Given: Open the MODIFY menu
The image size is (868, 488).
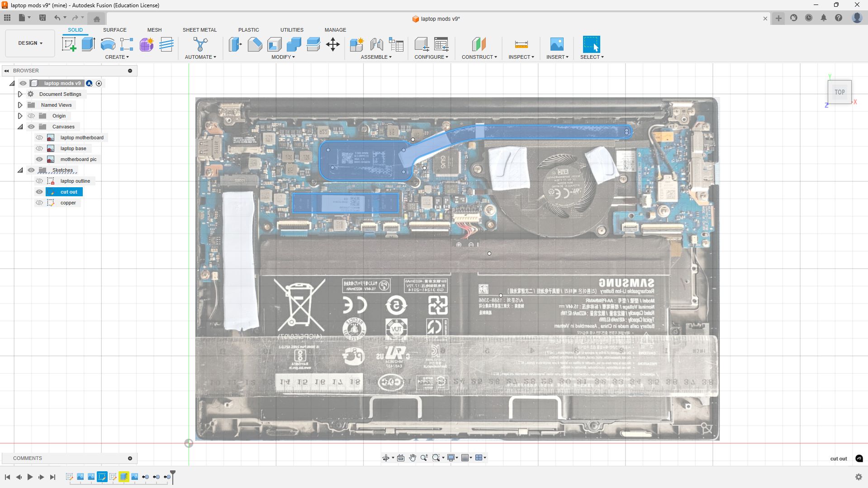Looking at the screenshot, I should pyautogui.click(x=283, y=57).
